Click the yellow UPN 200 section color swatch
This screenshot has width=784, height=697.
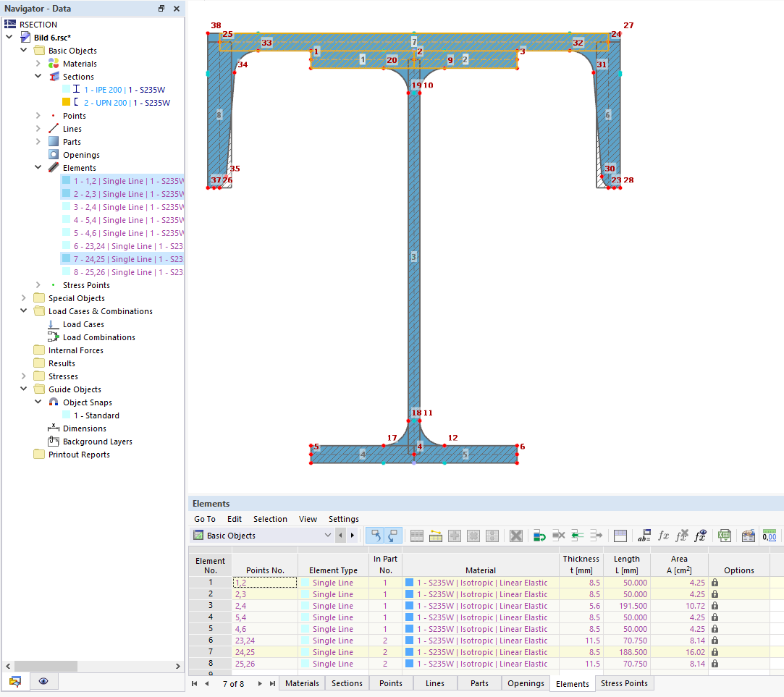pos(65,101)
